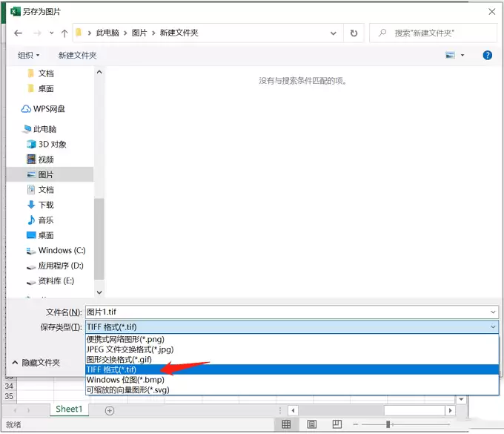Switch to Page Break Preview
The width and height of the screenshot is (504, 434).
336,424
